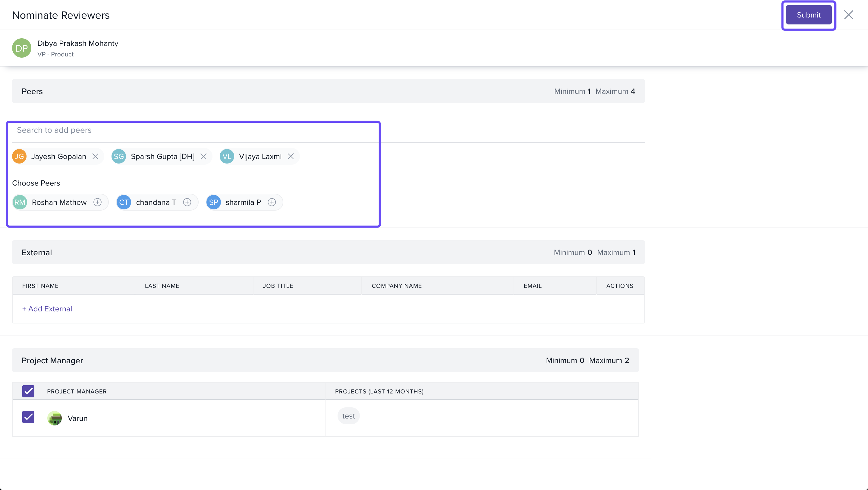
Task: Add chandana T using plus icon
Action: click(187, 202)
